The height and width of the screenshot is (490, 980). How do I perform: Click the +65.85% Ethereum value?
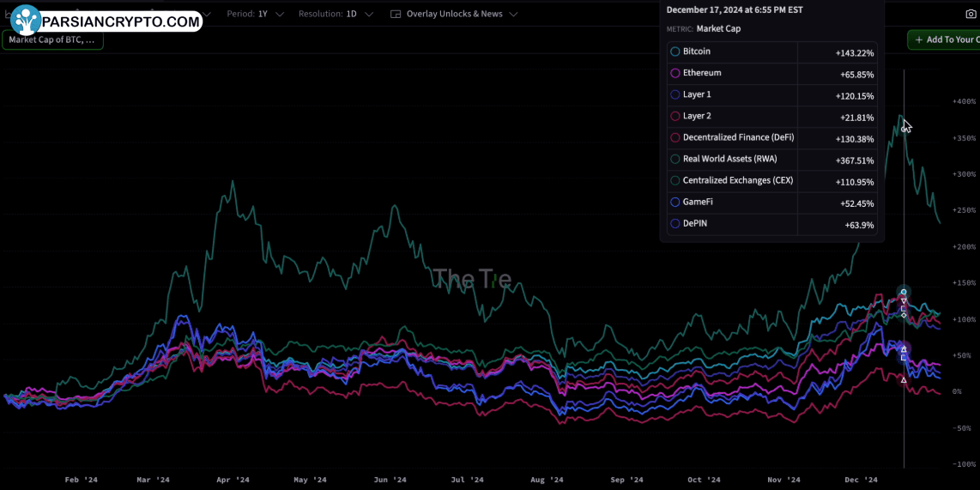click(857, 75)
